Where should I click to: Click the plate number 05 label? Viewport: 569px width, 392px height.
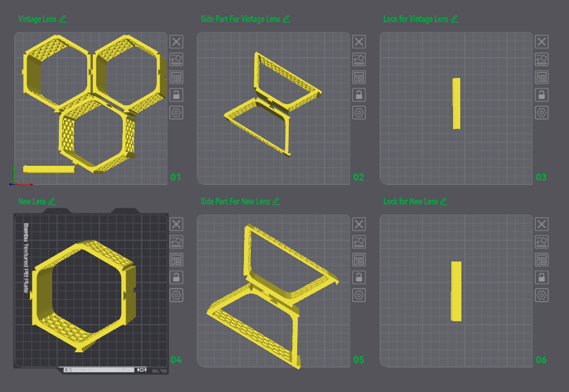358,360
